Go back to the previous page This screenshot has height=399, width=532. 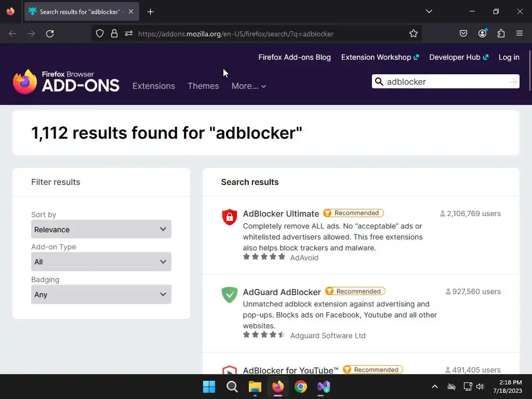point(12,34)
